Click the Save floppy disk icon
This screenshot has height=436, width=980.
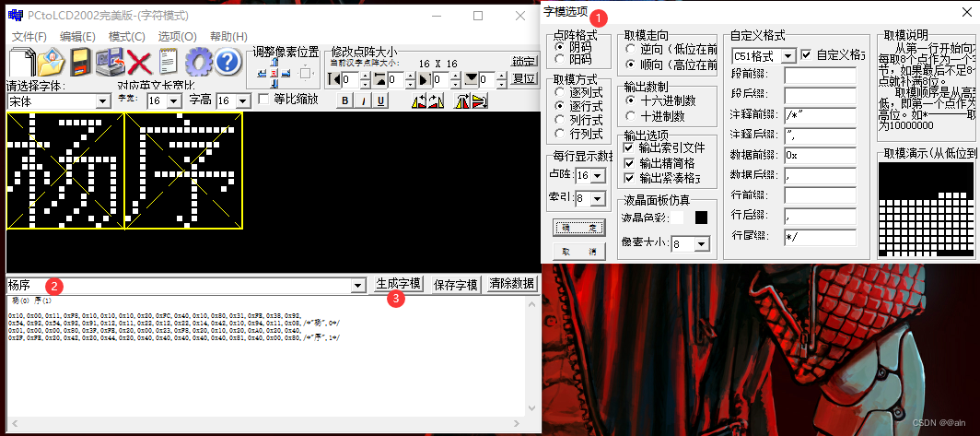[81, 62]
